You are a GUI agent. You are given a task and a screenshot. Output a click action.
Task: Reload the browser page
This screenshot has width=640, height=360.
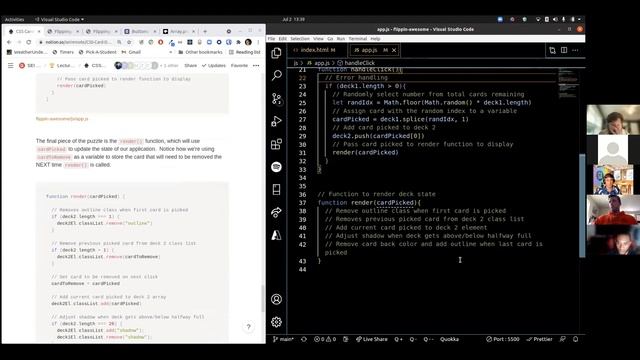29,42
